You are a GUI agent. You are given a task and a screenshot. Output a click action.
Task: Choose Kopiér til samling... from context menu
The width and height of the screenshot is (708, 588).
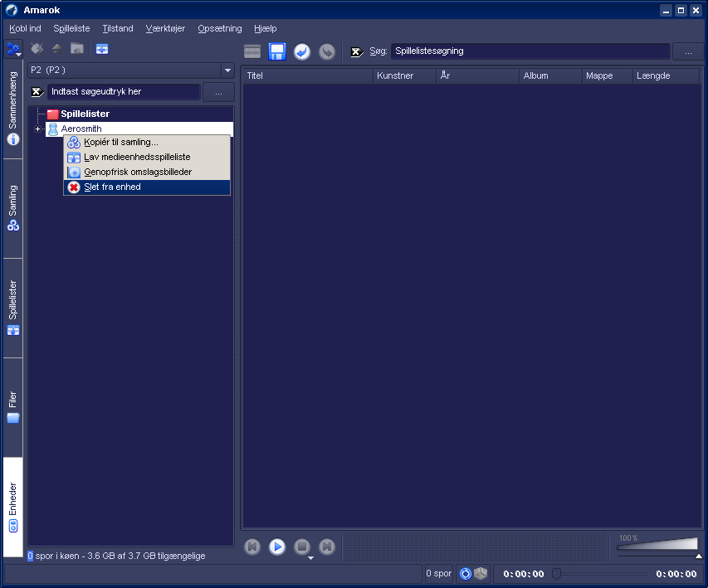coord(147,143)
